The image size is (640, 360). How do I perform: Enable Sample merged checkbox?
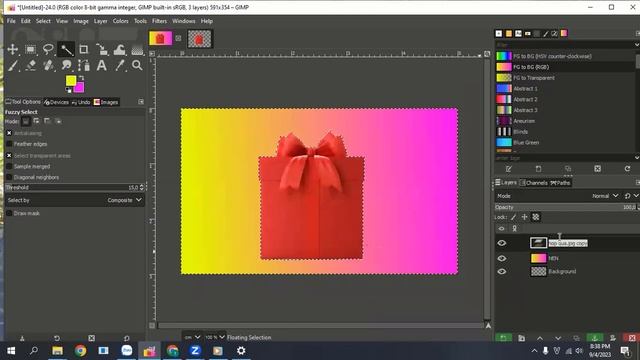[x=9, y=167]
